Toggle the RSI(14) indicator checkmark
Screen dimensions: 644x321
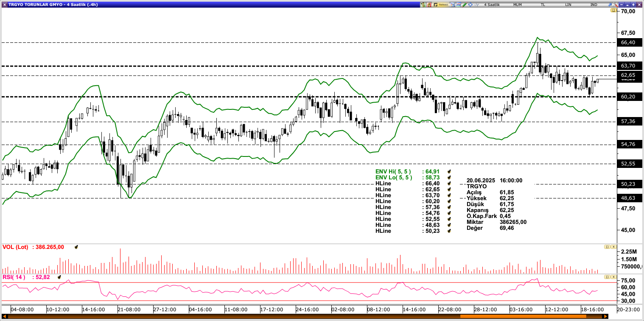click(59, 277)
